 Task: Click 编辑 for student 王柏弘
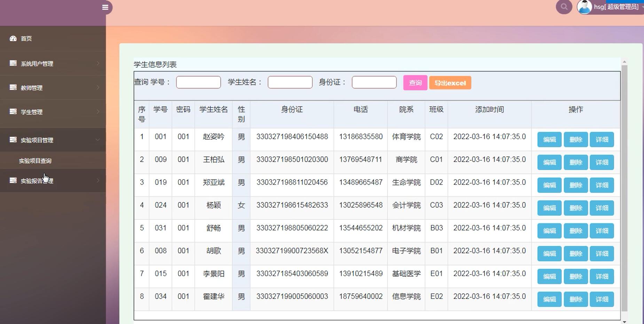pos(549,162)
